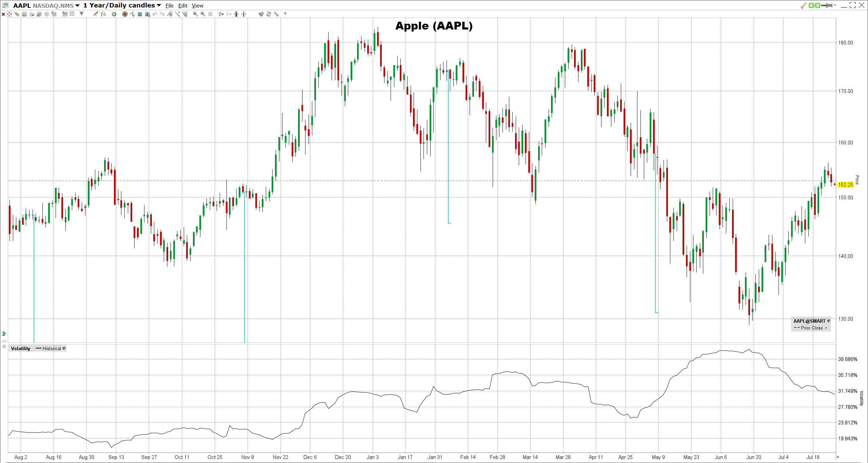Open the Edit menu
868x463 pixels.
point(183,5)
